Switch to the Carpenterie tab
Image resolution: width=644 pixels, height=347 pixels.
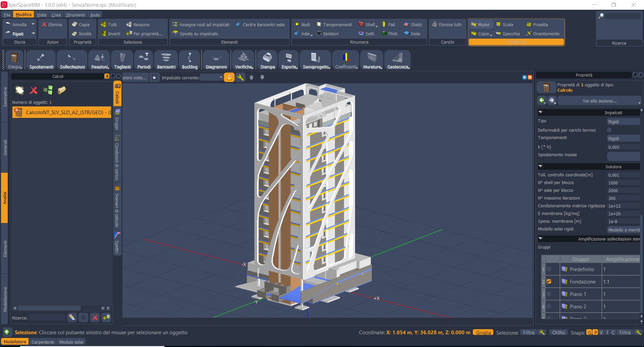pyautogui.click(x=43, y=342)
